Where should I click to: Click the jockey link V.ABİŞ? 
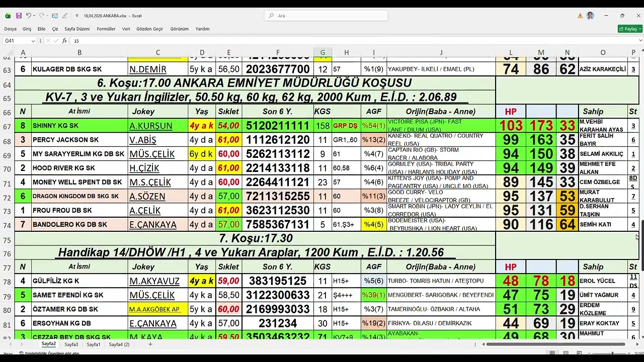[x=143, y=140]
